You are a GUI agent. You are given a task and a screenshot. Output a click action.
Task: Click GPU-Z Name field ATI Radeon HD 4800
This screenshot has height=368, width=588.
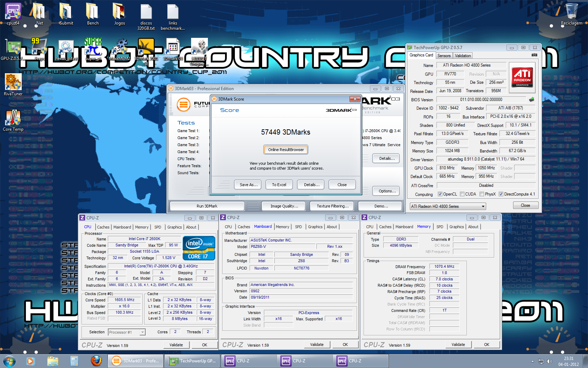click(x=471, y=65)
